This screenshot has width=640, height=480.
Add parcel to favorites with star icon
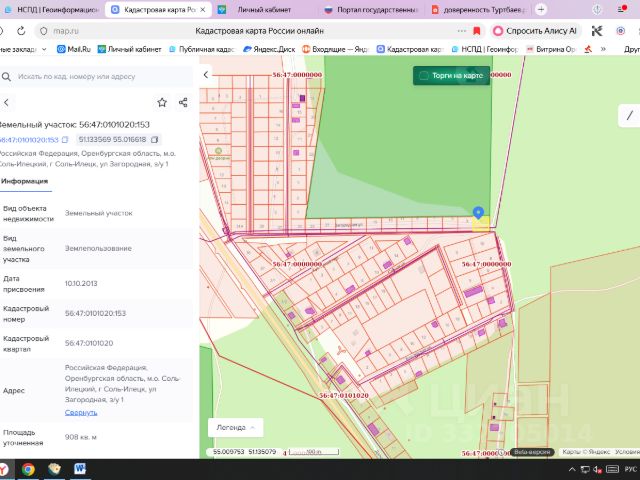coord(162,102)
